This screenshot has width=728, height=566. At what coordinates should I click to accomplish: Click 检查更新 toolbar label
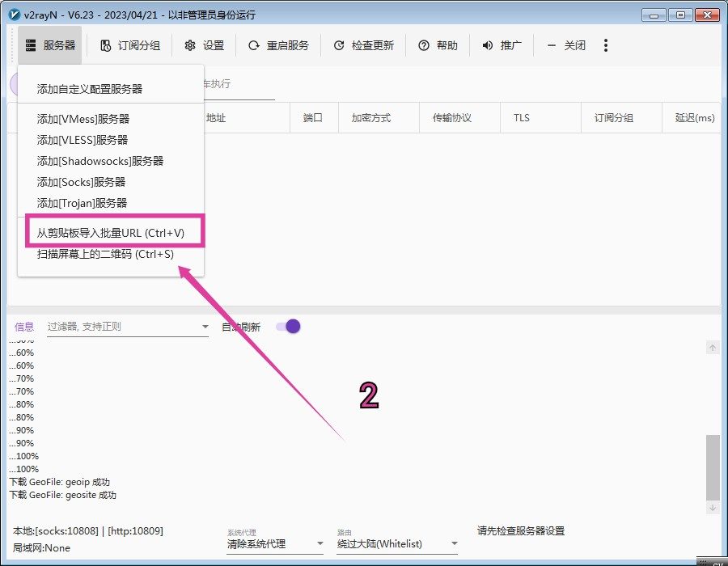[373, 45]
